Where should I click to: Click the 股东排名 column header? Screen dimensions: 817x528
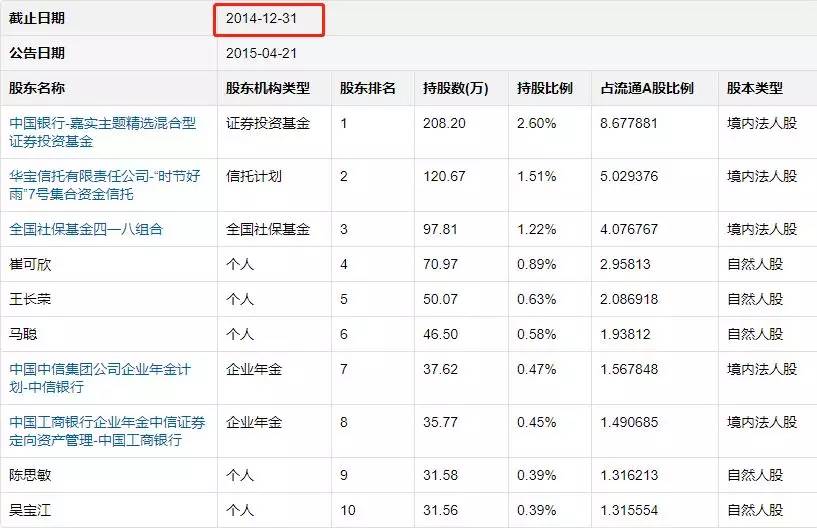[x=368, y=88]
